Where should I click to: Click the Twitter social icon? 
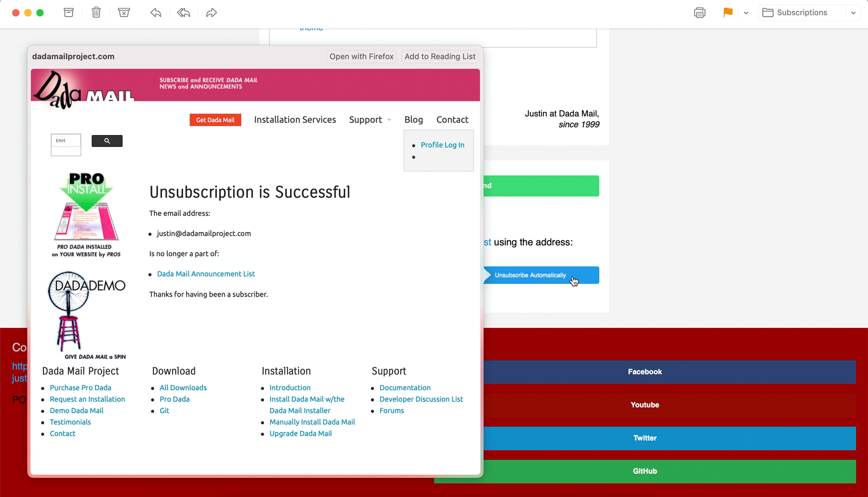click(645, 437)
